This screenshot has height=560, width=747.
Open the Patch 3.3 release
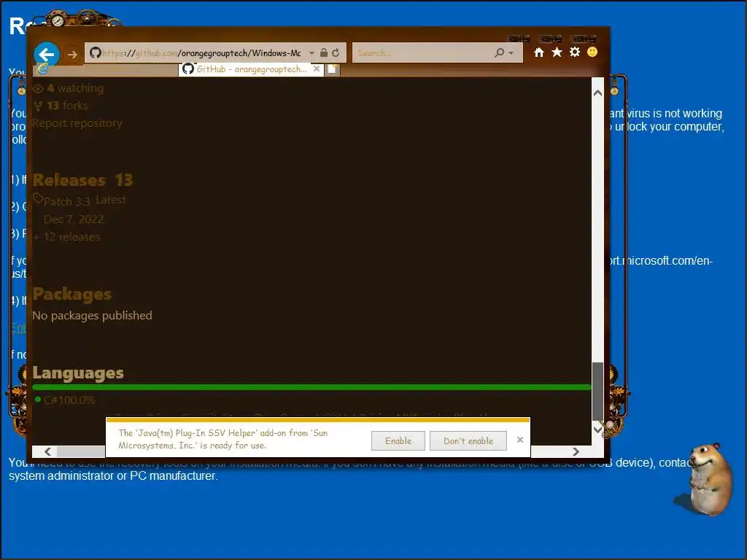click(66, 201)
